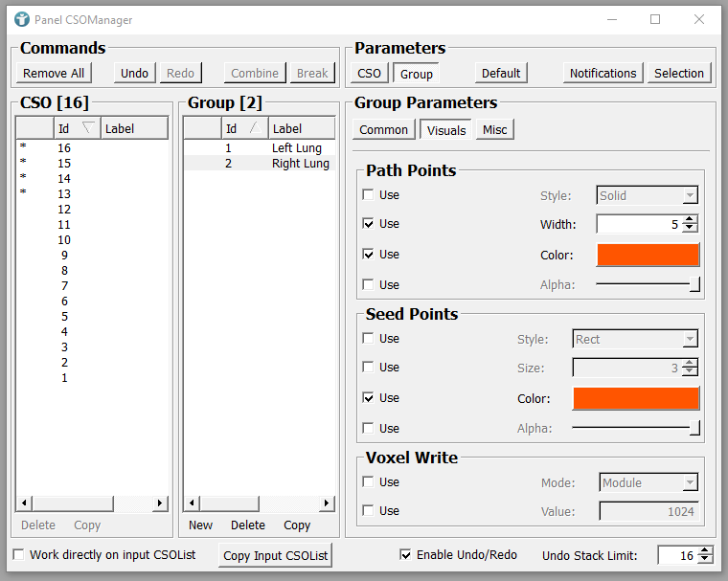The width and height of the screenshot is (728, 581).
Task: Check Work directly on input CSOList
Action: point(18,555)
